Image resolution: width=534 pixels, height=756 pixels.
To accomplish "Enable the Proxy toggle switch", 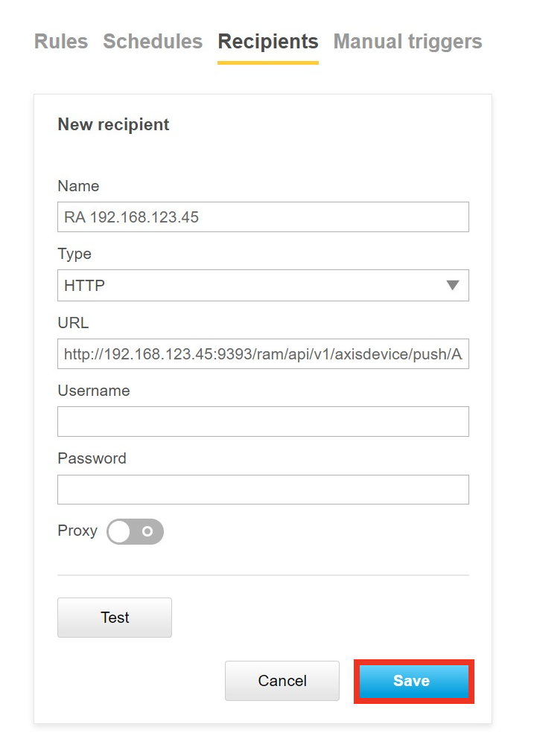I will (135, 531).
